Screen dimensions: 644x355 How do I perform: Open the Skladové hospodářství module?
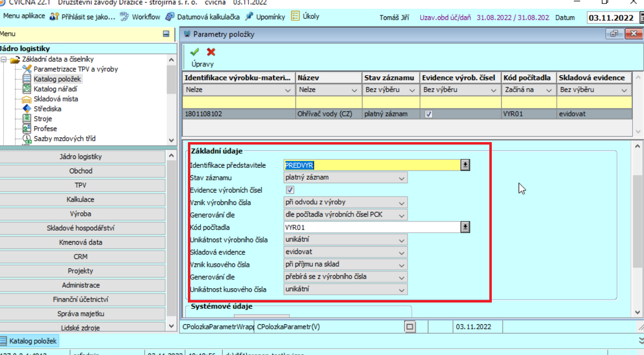(x=83, y=228)
